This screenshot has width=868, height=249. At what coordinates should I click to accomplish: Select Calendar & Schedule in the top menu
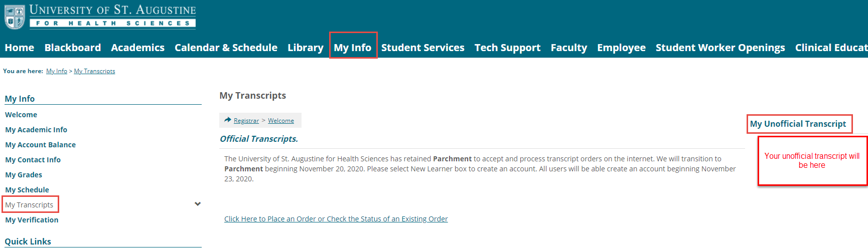pos(226,48)
